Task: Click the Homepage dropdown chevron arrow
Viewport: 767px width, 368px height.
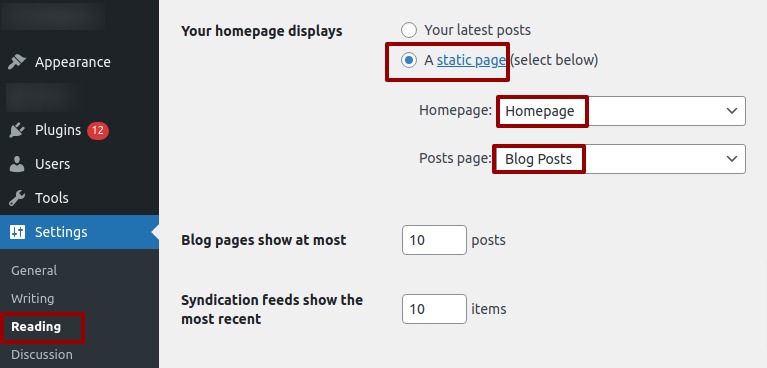Action: [x=732, y=111]
